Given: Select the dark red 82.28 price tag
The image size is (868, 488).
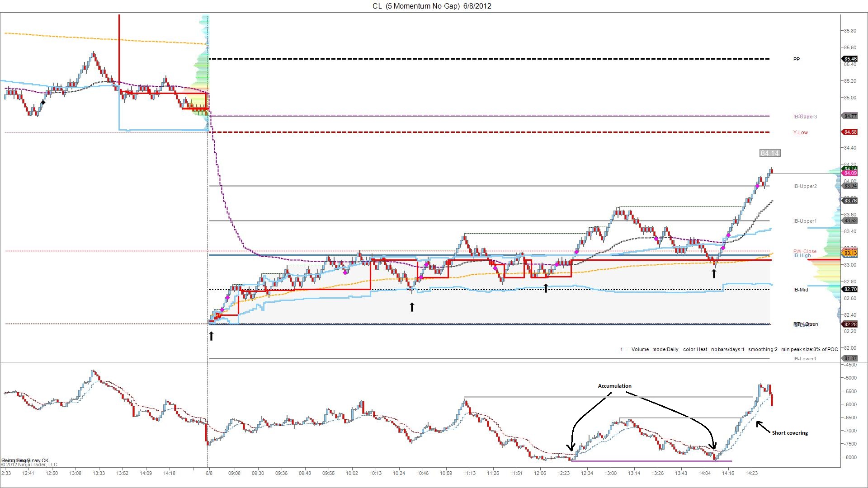Looking at the screenshot, I should coord(849,324).
